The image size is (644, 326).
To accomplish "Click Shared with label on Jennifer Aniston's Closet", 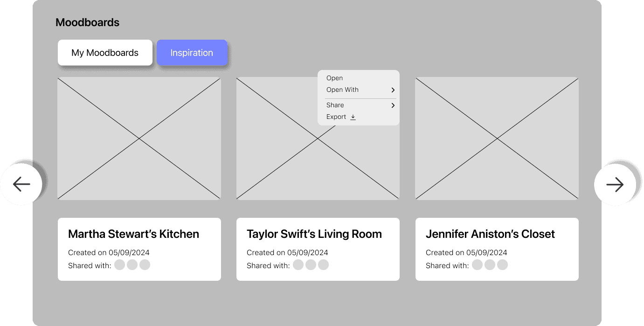I will (x=447, y=265).
